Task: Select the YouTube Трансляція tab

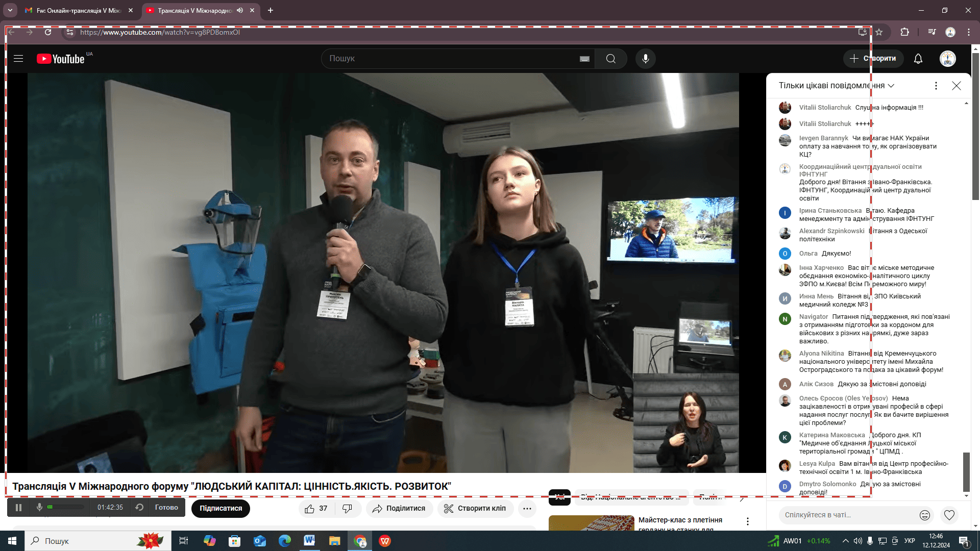Action: click(201, 10)
